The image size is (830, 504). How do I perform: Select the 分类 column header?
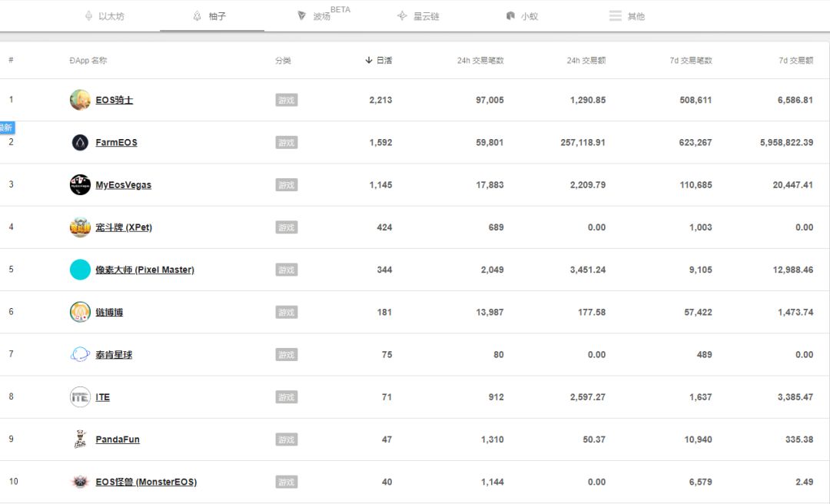283,61
